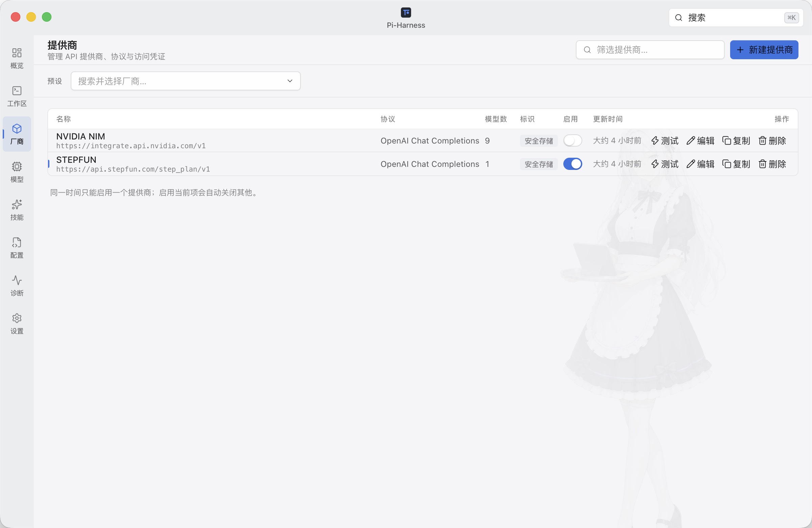The width and height of the screenshot is (812, 528).
Task: Click the 模型数 column header
Action: click(496, 119)
